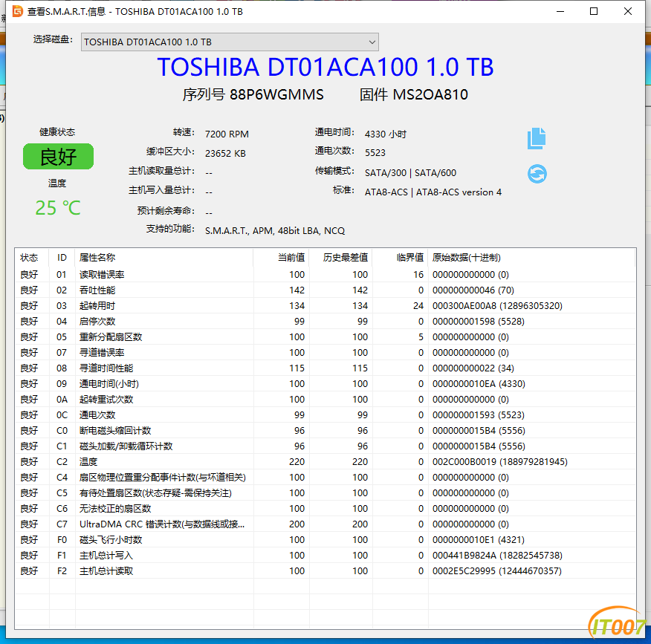Select the 寻道时间性能 row
This screenshot has height=644, width=651.
point(325,368)
